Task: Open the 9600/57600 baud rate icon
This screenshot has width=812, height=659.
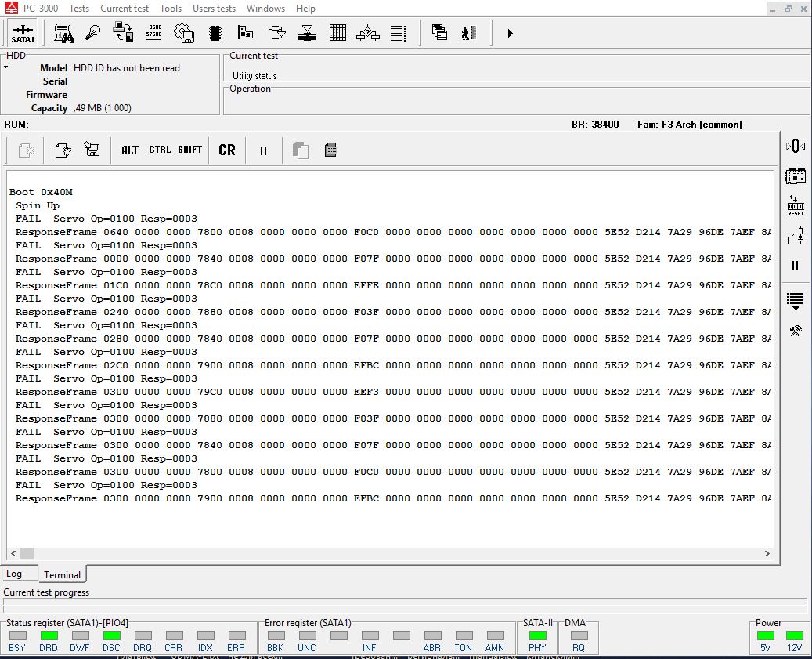Action: [x=153, y=32]
